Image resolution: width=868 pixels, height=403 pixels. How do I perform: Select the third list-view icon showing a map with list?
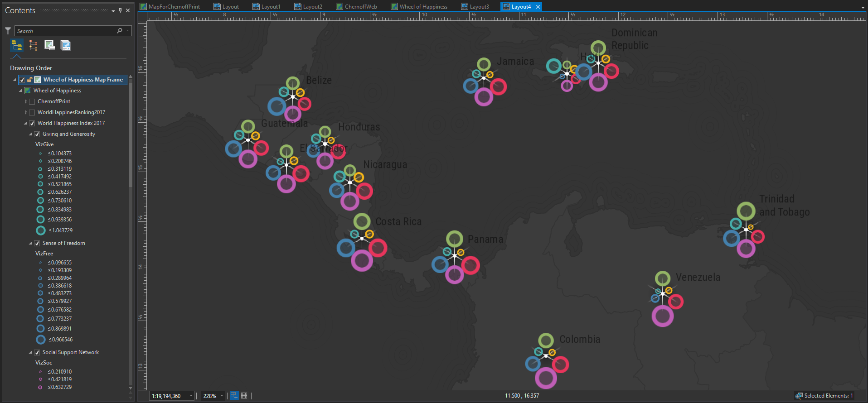pyautogui.click(x=49, y=45)
